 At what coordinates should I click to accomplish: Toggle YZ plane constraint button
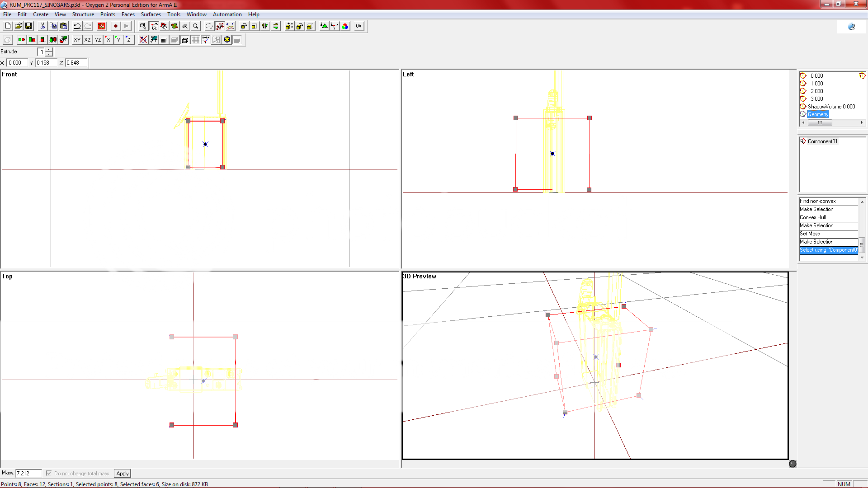point(98,40)
